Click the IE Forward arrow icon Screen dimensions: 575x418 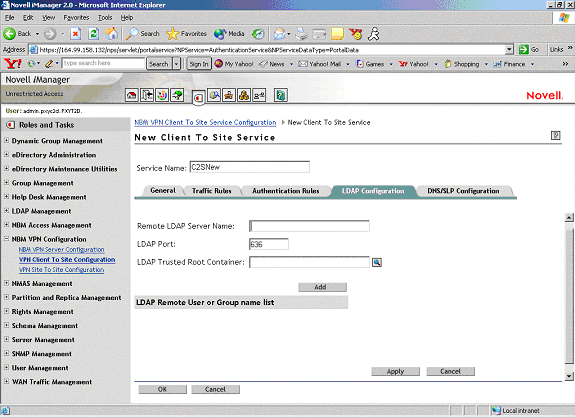coord(50,34)
